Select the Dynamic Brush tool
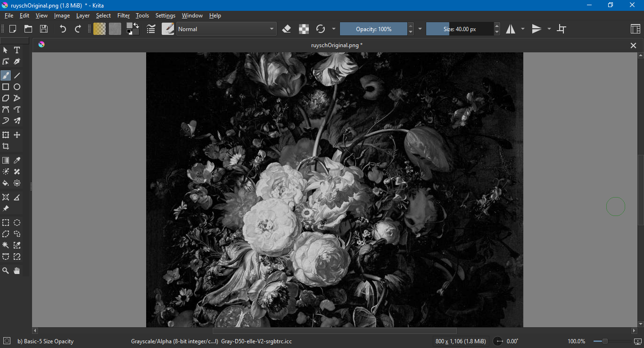The width and height of the screenshot is (644, 348). (x=6, y=121)
